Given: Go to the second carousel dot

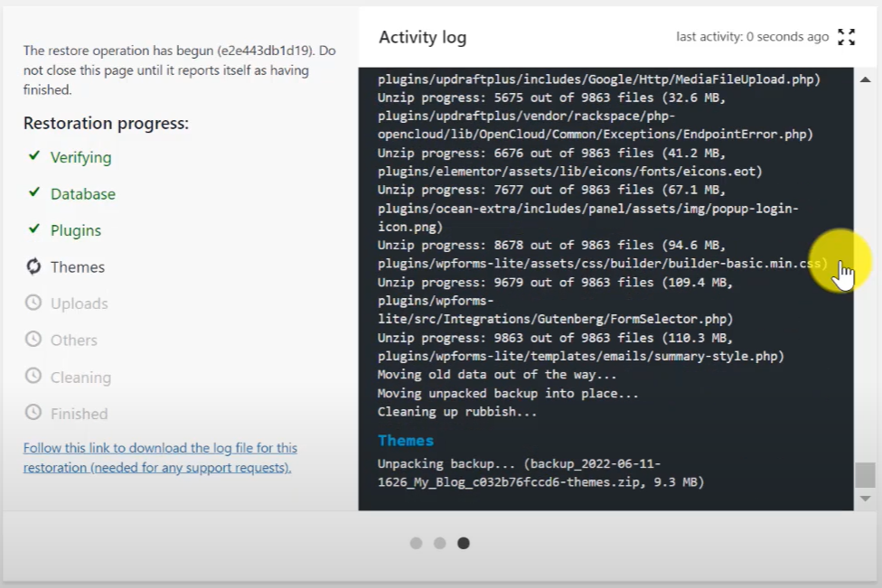Looking at the screenshot, I should click(440, 543).
